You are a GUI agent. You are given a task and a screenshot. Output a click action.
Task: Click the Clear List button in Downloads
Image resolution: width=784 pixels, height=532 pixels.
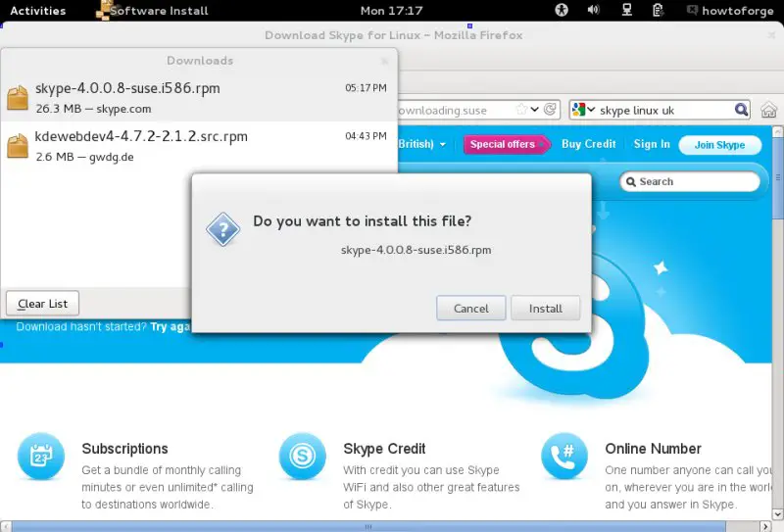click(x=42, y=304)
